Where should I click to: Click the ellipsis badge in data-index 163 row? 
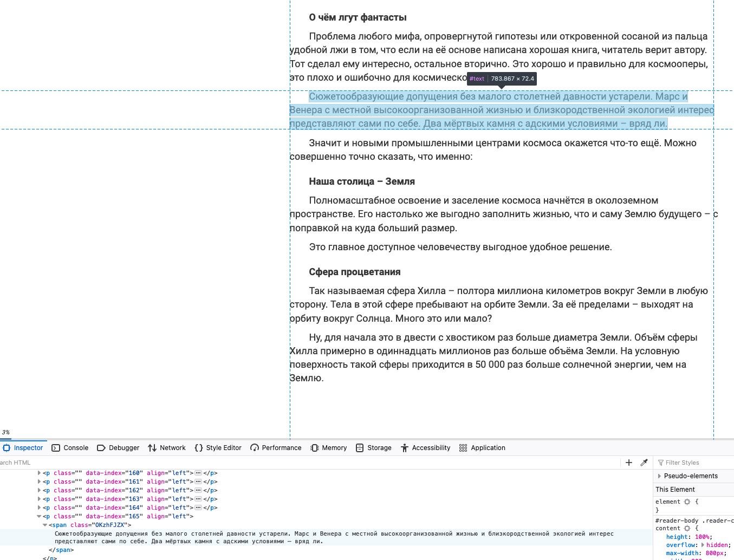(198, 499)
